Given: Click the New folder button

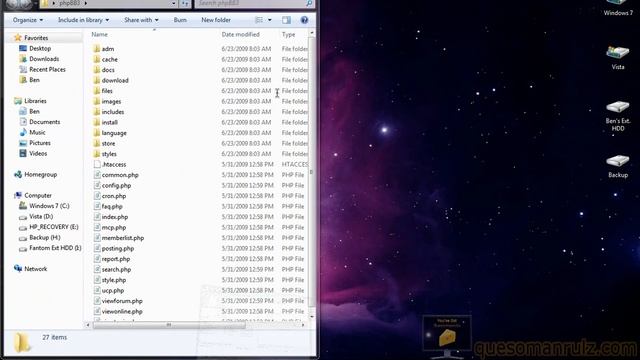Looking at the screenshot, I should tap(216, 20).
